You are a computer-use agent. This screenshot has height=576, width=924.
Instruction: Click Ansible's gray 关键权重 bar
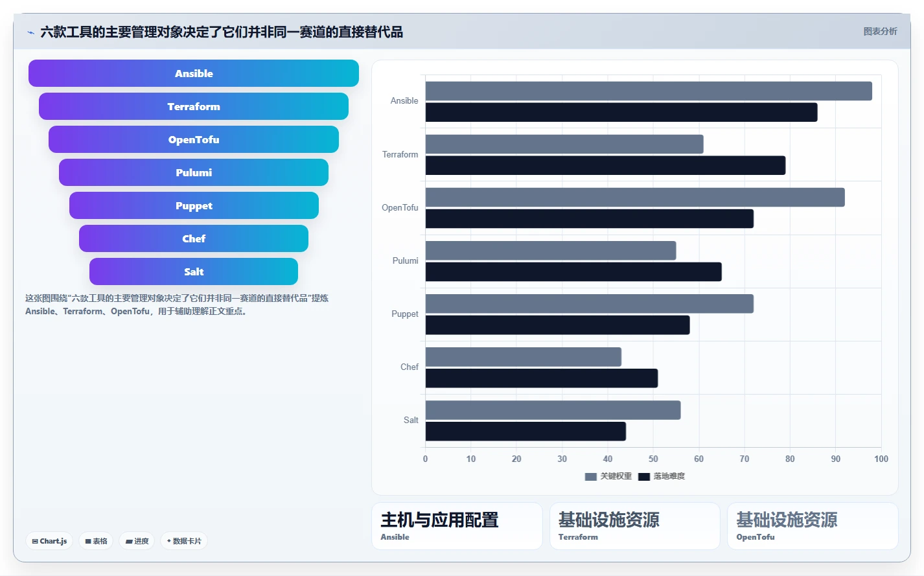[x=649, y=91]
